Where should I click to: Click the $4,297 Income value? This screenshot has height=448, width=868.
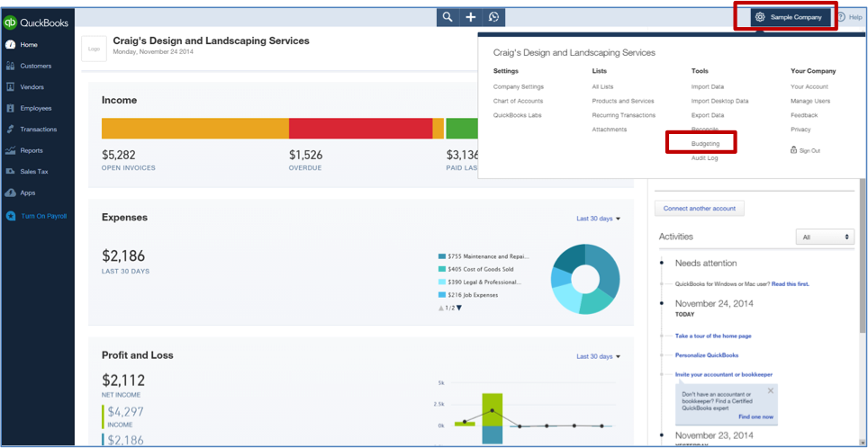126,411
